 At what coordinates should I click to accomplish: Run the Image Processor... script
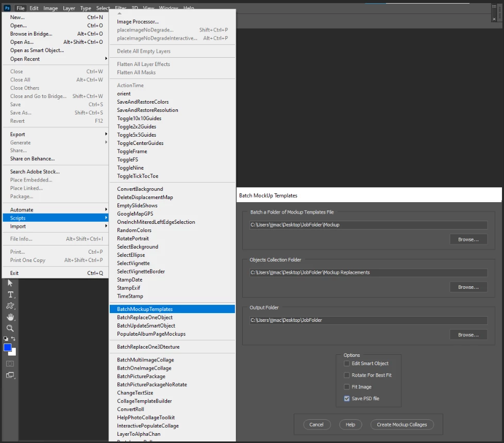172,22
